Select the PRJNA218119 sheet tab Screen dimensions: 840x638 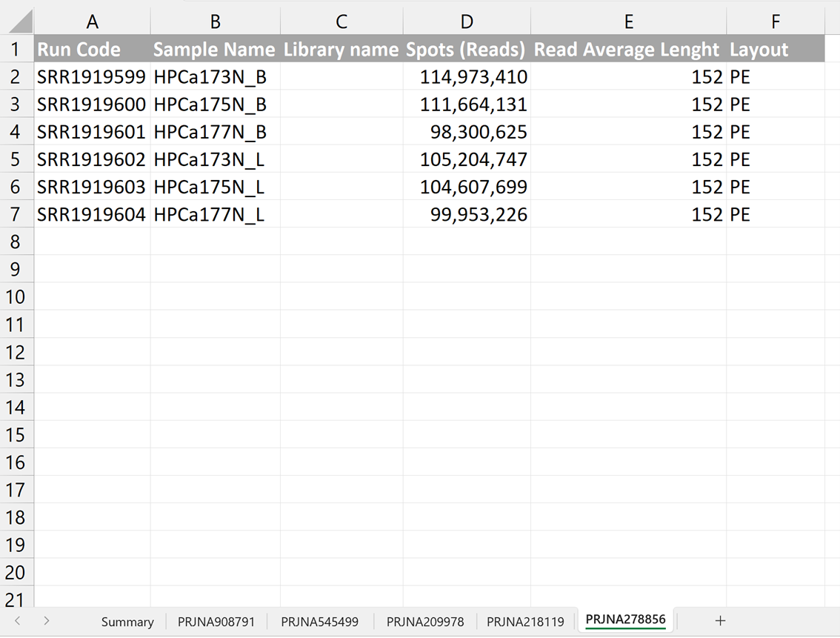(525, 622)
